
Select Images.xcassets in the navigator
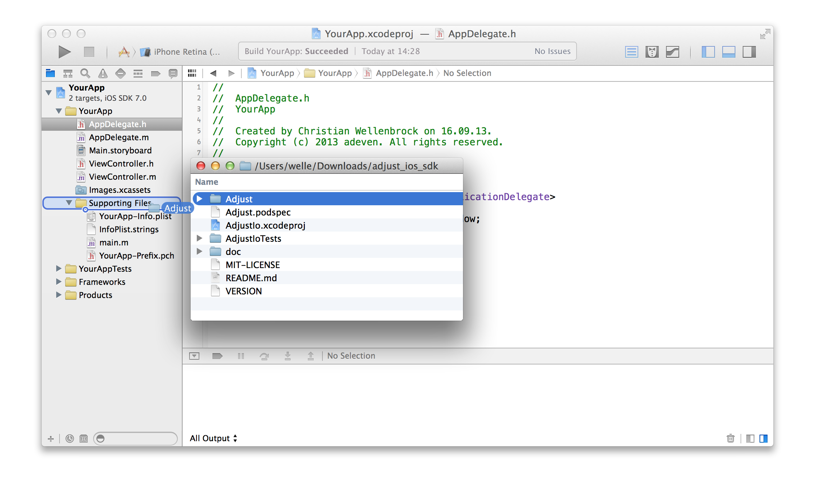[112, 190]
